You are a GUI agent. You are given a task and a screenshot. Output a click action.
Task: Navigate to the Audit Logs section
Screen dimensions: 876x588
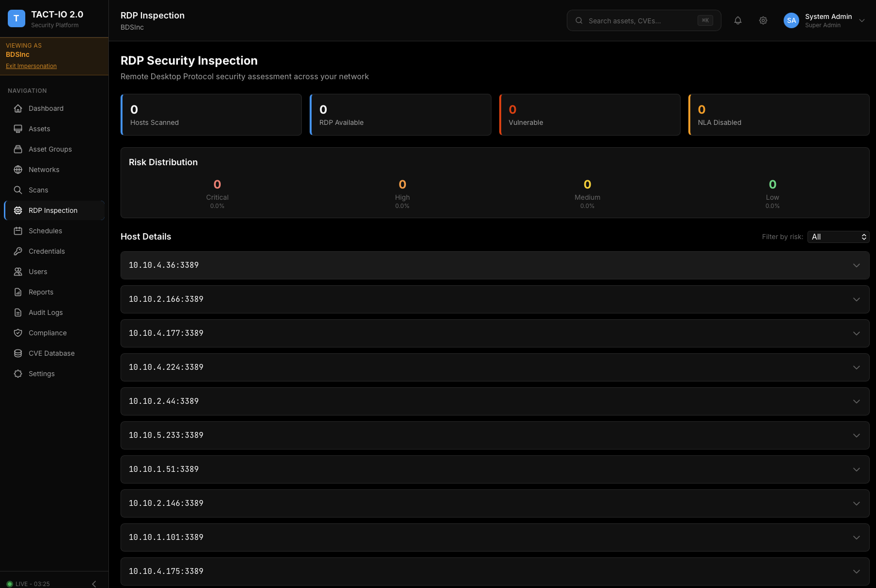pyautogui.click(x=45, y=312)
